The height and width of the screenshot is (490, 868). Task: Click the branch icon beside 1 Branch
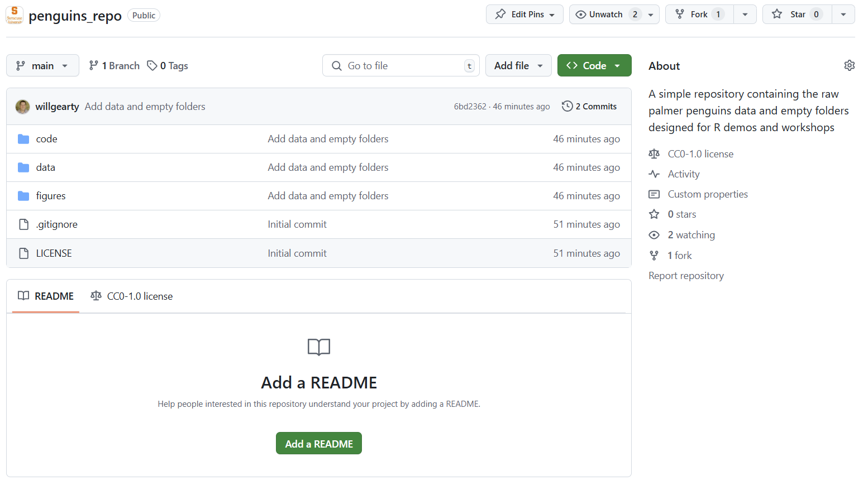point(94,65)
